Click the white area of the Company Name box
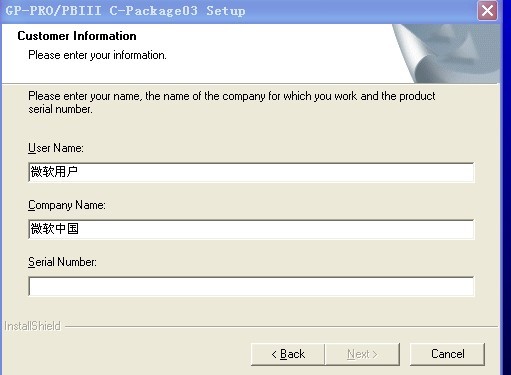Screen dimensions: 511x375 pos(251,229)
